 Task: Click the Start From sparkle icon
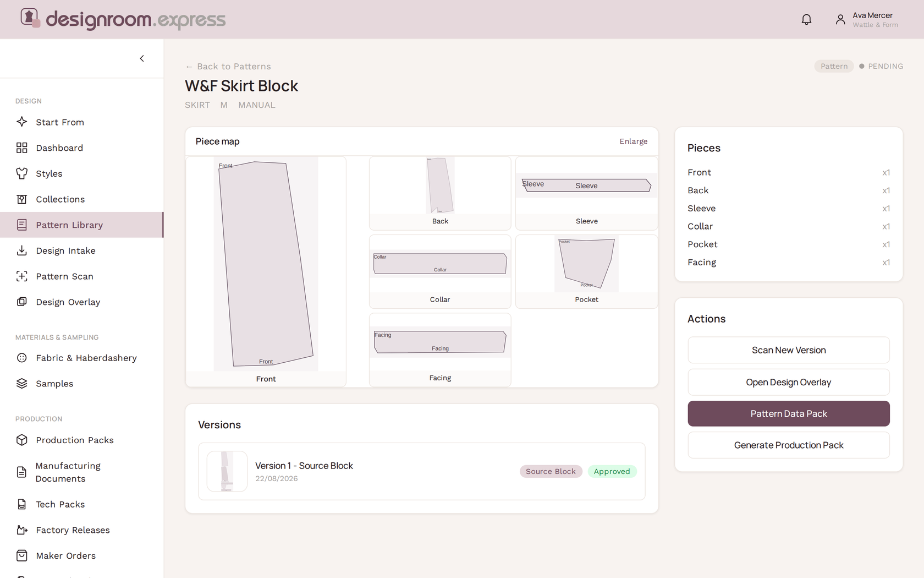22,122
